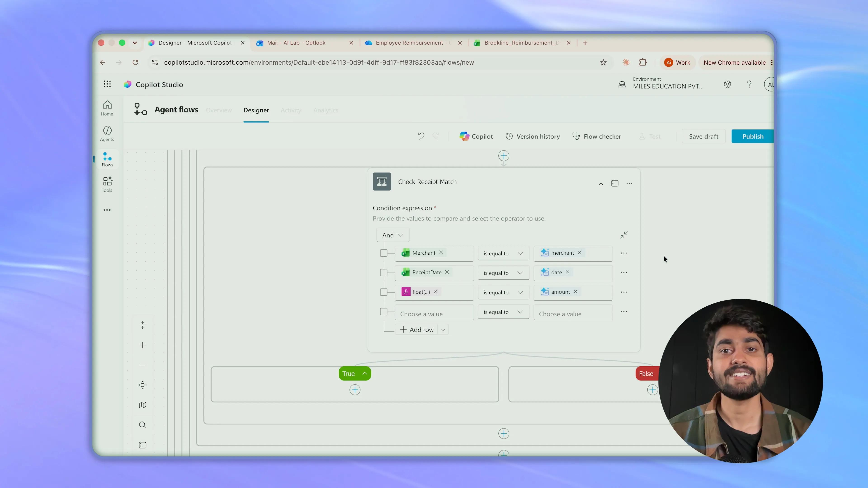The width and height of the screenshot is (868, 488).
Task: Open row options for the Merchant condition
Action: pyautogui.click(x=624, y=253)
